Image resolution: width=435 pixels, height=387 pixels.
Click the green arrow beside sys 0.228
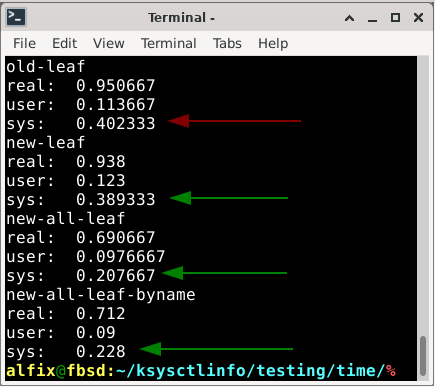pyautogui.click(x=217, y=349)
